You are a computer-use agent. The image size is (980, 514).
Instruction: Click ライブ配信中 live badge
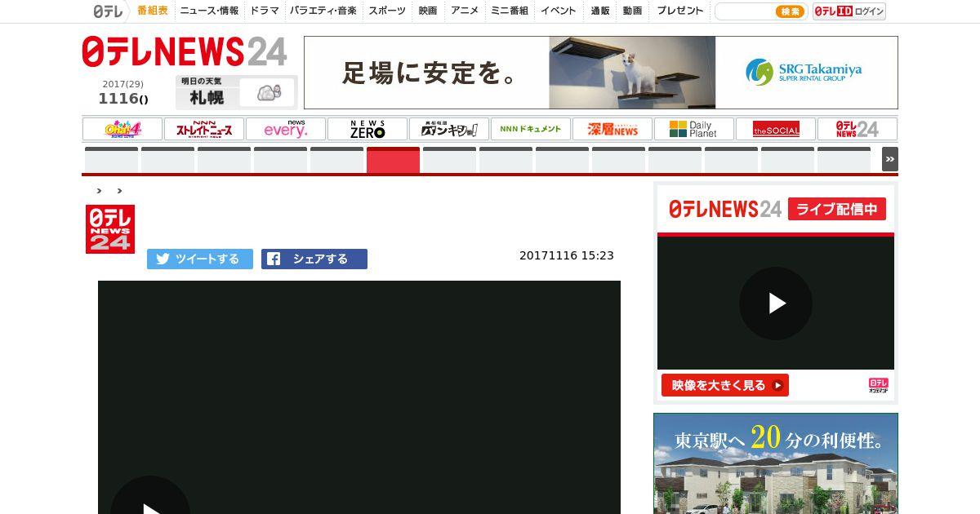(837, 209)
